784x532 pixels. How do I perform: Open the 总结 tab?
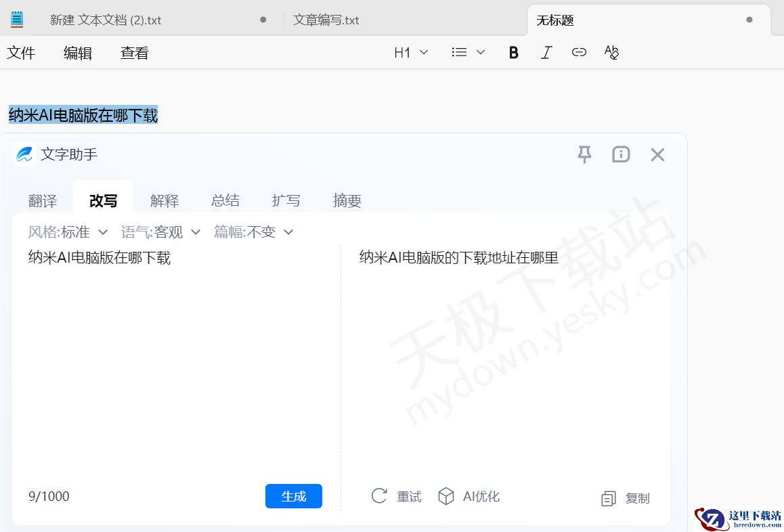click(225, 200)
